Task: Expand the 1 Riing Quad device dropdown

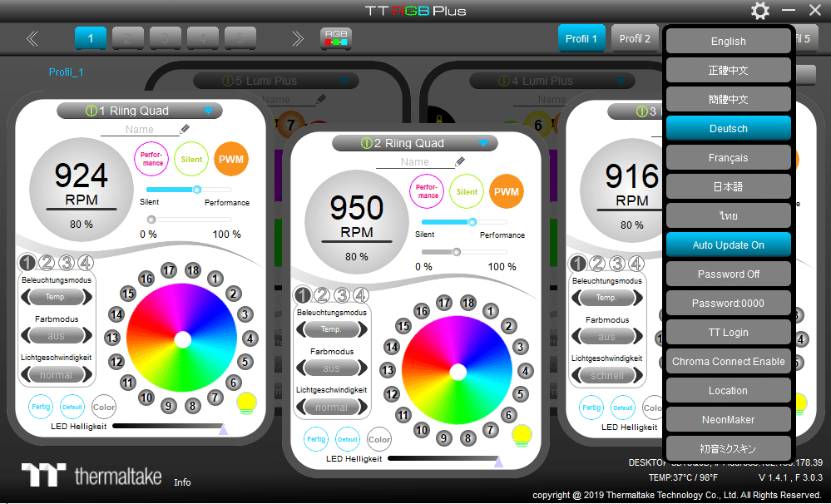Action: click(x=208, y=111)
